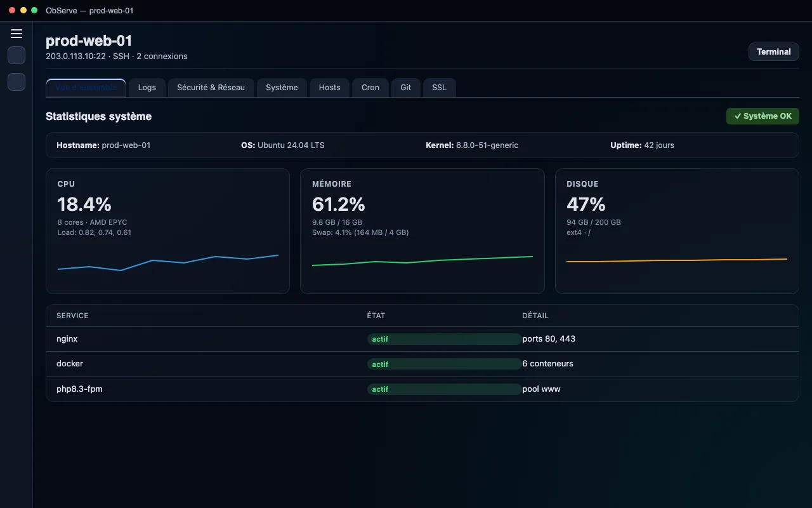Viewport: 812px width, 508px height.
Task: Click the 'ports 80, 443' detail
Action: (x=549, y=339)
